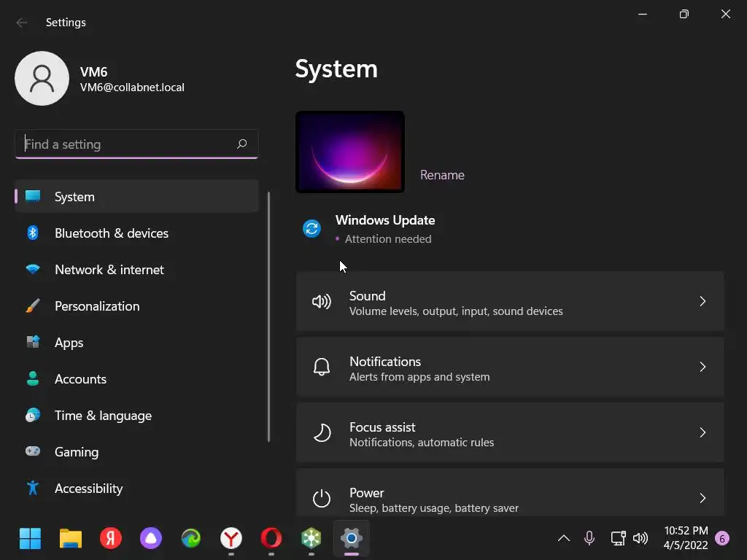Click the Sound speaker icon
Screen dimensions: 747x560
pyautogui.click(x=322, y=301)
